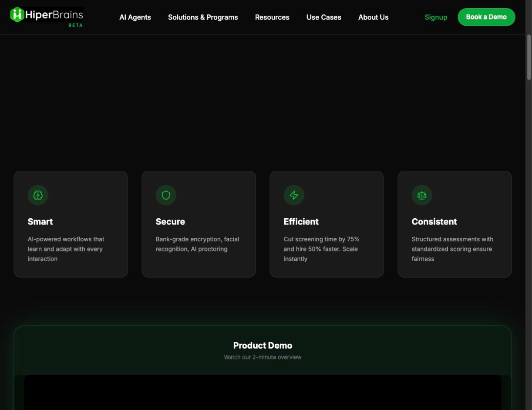Click the Consistent feature card
This screenshot has width=532, height=410.
pos(455,224)
